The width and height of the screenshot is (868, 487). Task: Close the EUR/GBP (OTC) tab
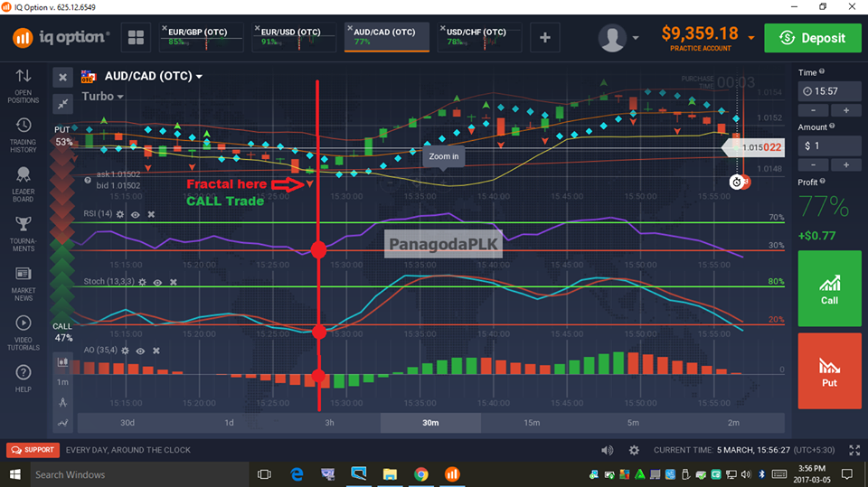(x=165, y=28)
